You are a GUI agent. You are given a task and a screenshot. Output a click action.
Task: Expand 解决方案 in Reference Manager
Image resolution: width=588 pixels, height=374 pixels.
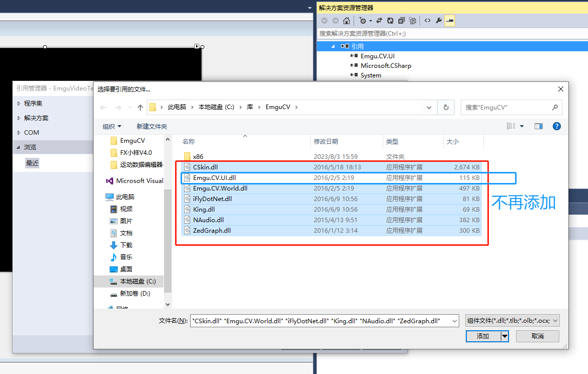coord(19,118)
